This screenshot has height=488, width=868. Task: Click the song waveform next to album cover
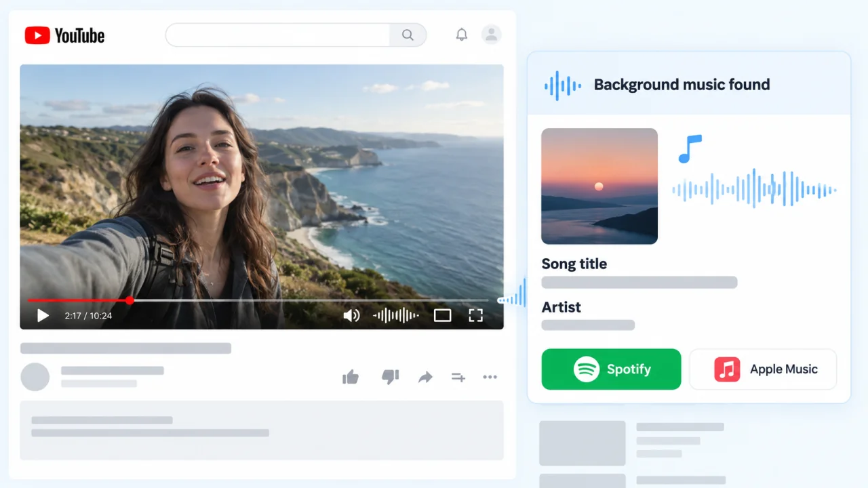point(754,189)
